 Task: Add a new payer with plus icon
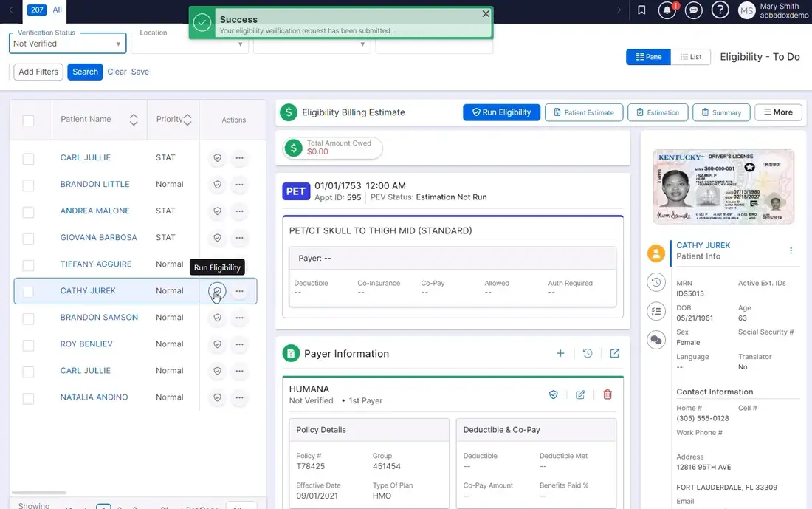560,354
